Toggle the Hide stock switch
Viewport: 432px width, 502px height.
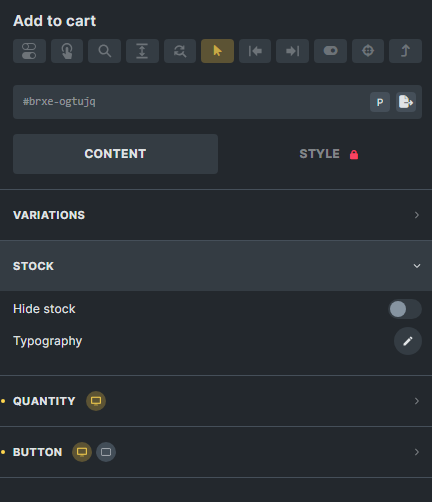(405, 309)
